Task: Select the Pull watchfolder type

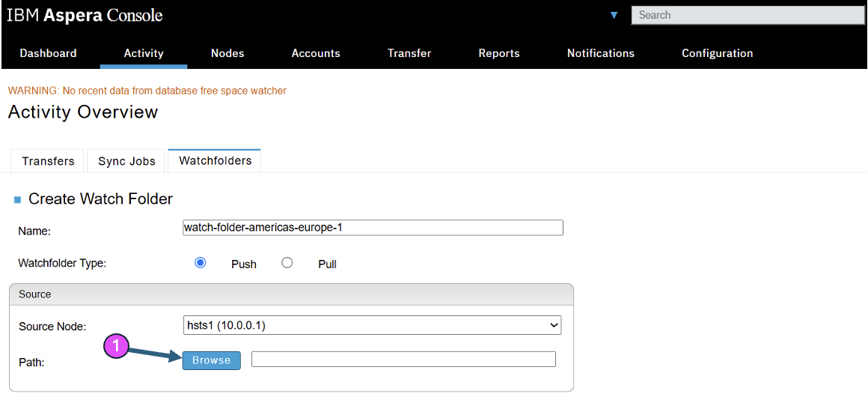Action: (x=287, y=263)
